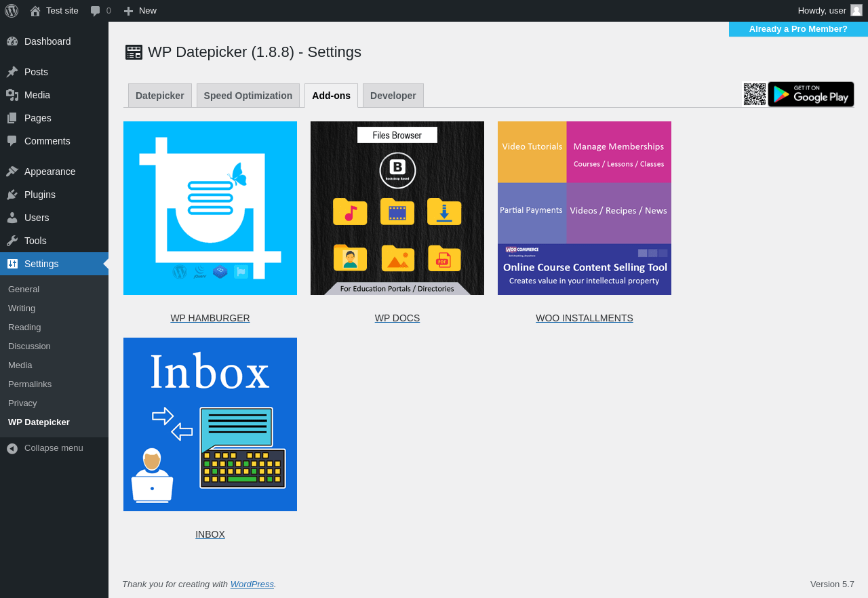Click the Users person icon

12,218
